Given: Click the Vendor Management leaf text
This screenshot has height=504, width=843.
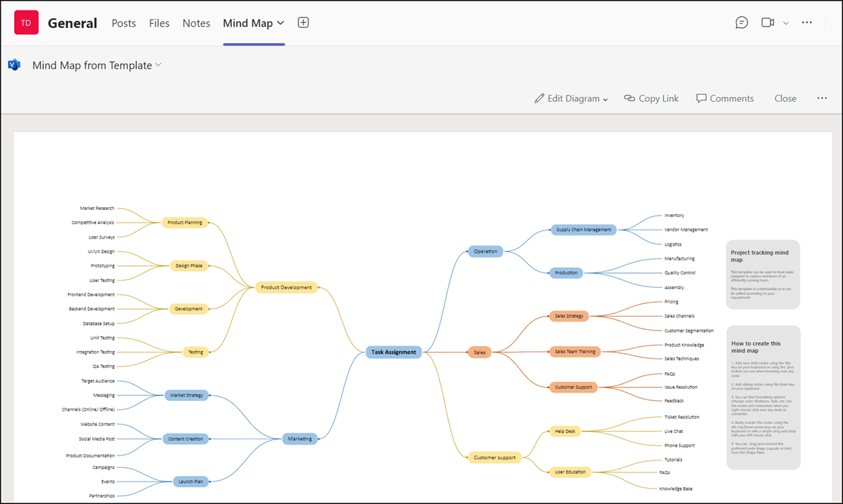Looking at the screenshot, I should click(686, 230).
